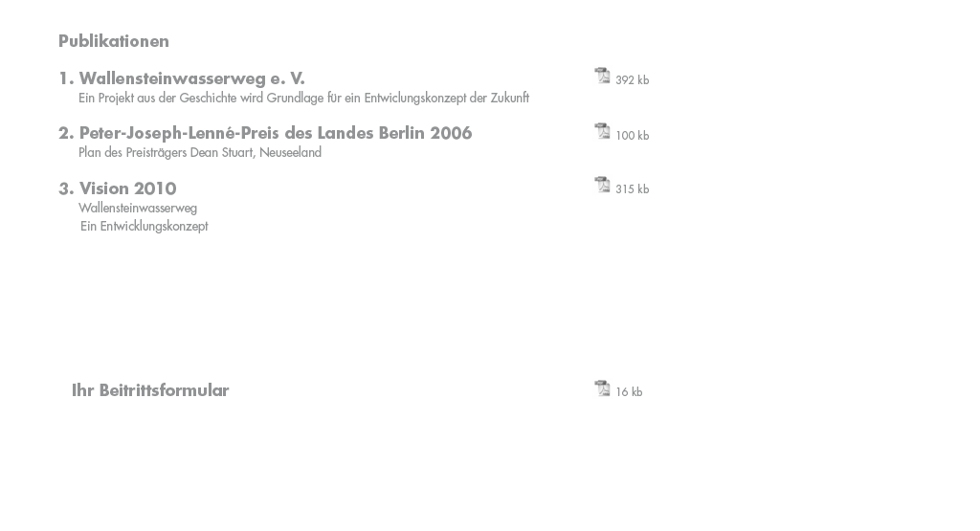This screenshot has width=980, height=531.
Task: Click the 'Ein Entwicklungskonzept' subtitle line
Action: pyautogui.click(x=145, y=226)
